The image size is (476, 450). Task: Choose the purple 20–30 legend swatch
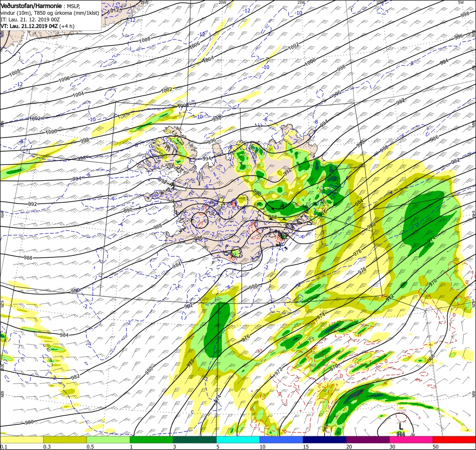[x=367, y=439]
